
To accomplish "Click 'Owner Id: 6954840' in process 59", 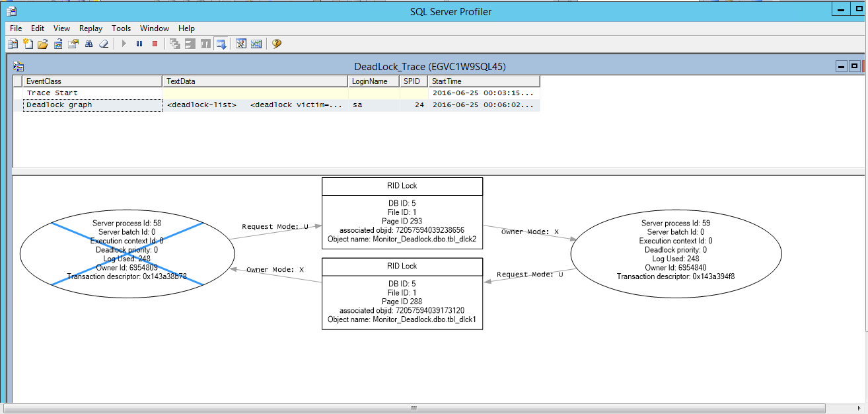I will point(676,268).
